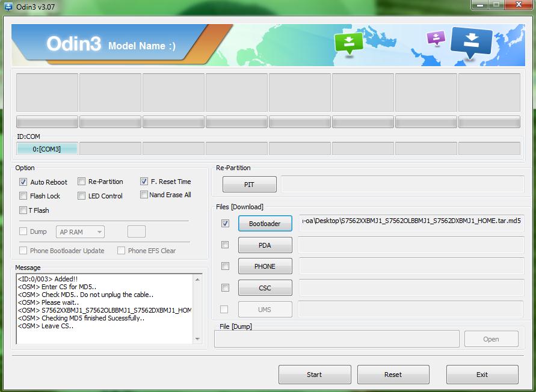Screen dimensions: 536x392
Task: Click the CSC file path field
Action: coord(411,288)
